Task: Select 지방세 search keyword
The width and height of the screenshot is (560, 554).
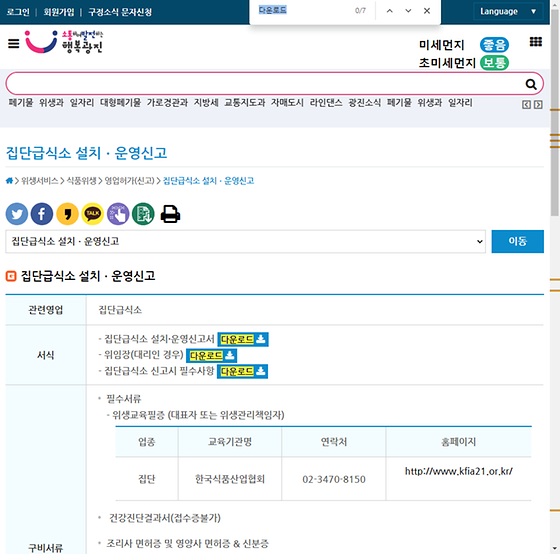Action: [x=206, y=103]
